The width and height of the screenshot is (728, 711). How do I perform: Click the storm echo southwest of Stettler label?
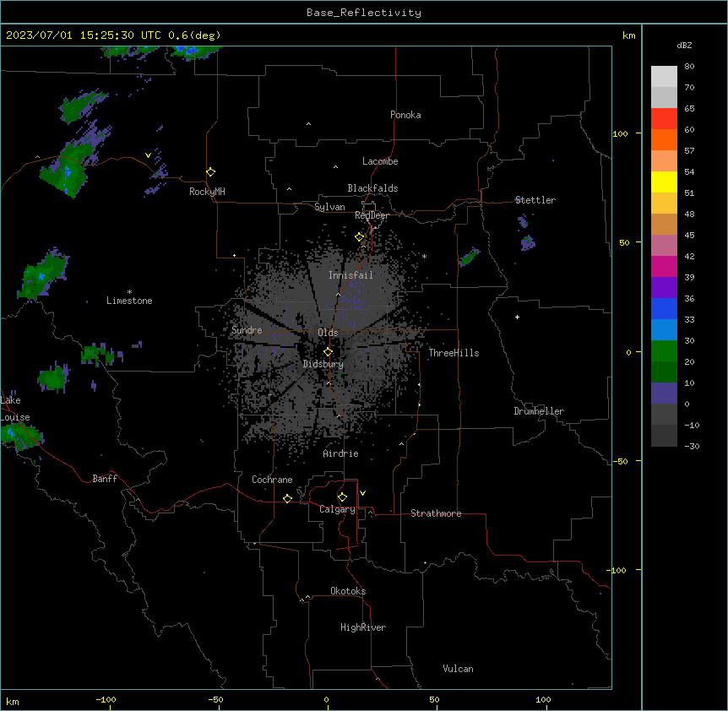point(528,242)
